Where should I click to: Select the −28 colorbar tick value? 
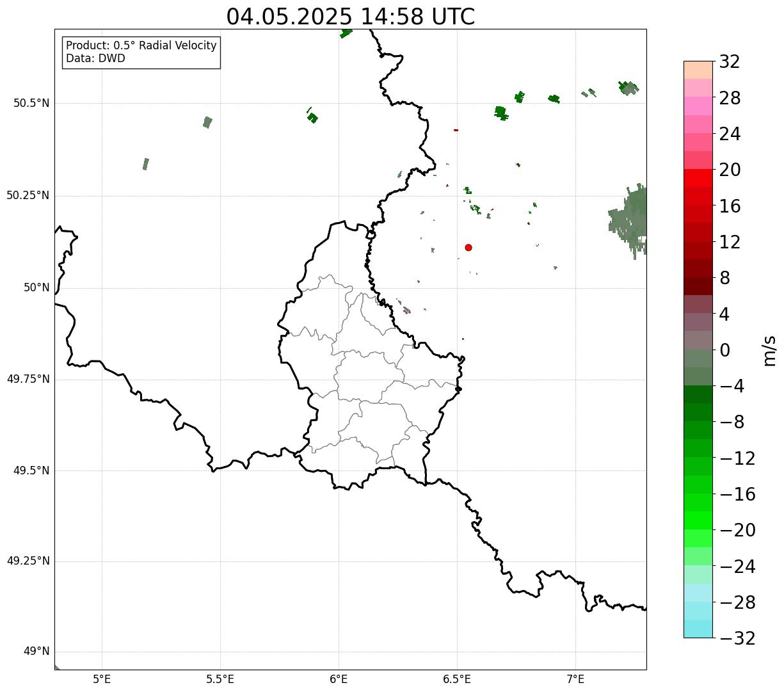[737, 602]
